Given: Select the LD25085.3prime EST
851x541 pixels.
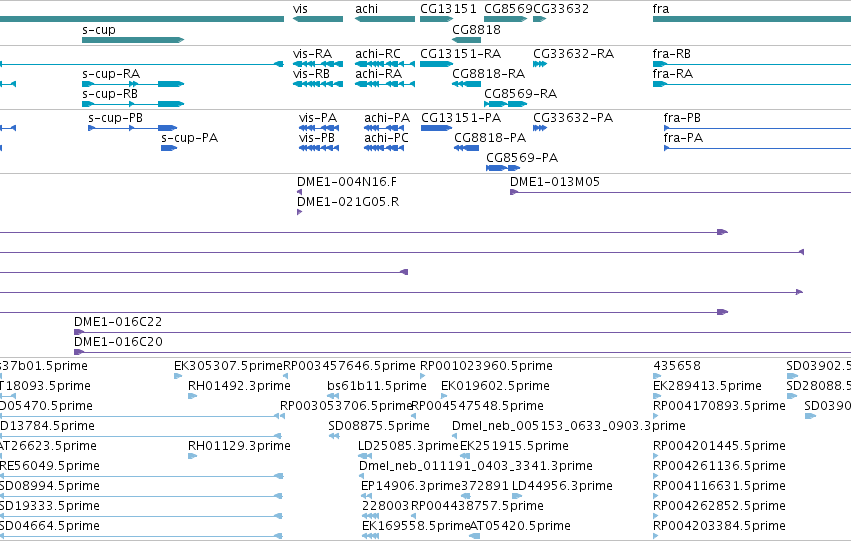Looking at the screenshot, I should coord(365,456).
